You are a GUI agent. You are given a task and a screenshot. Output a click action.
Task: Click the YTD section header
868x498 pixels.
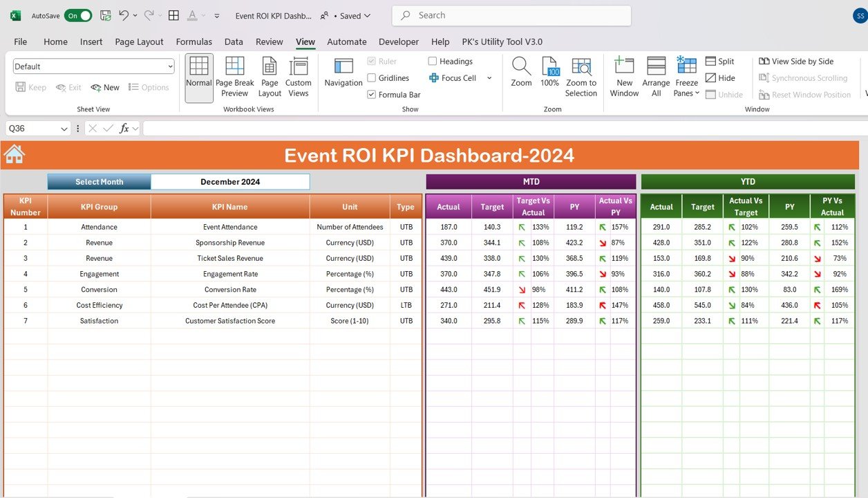748,182
